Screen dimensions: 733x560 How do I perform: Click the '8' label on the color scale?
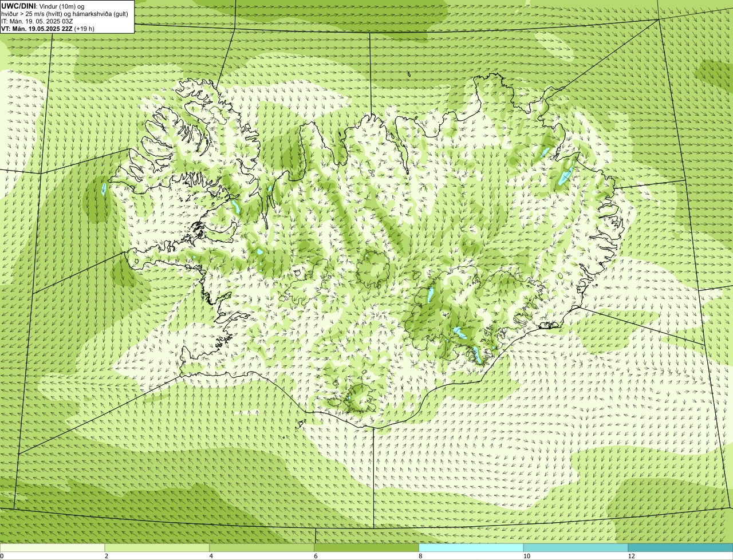pos(421,556)
